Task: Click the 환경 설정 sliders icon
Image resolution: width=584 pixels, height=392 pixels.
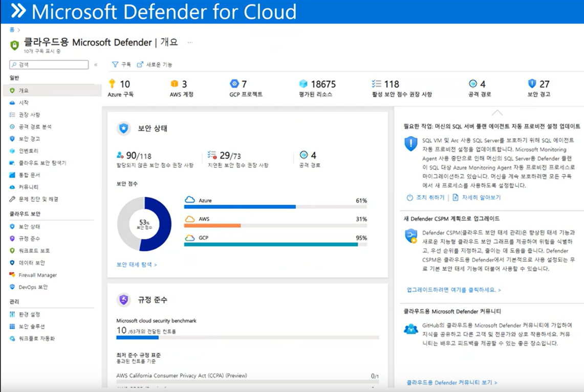Action: pyautogui.click(x=12, y=314)
